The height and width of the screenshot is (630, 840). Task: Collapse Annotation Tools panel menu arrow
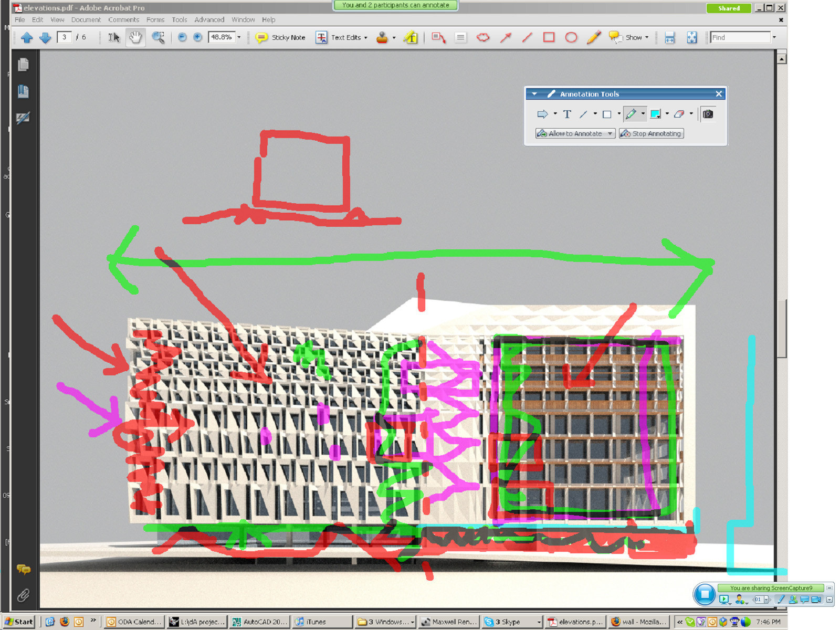[534, 94]
